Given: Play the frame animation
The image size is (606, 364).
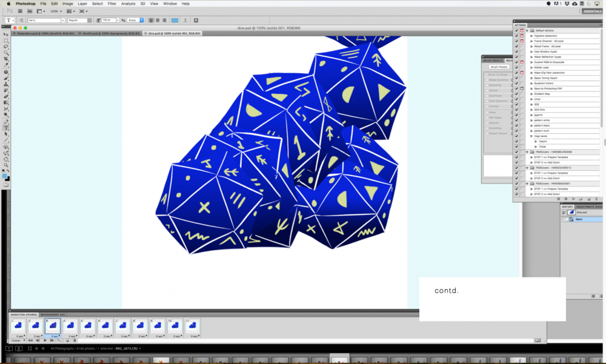Looking at the screenshot, I should (x=45, y=340).
